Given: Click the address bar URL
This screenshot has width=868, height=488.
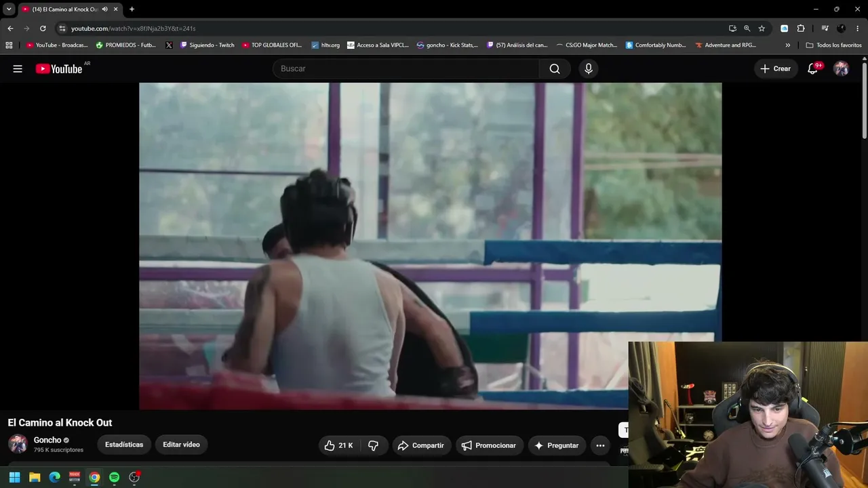Looking at the screenshot, I should 133,28.
